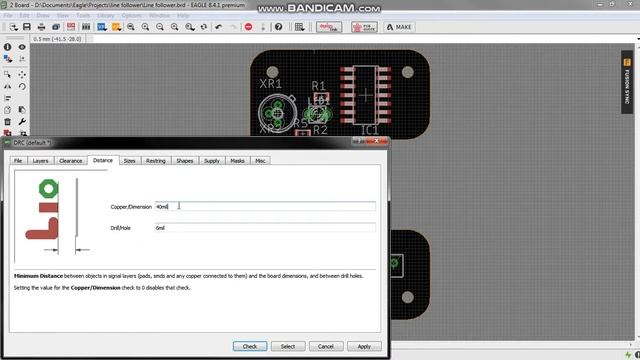Print the board layout
Screen dimensions: 640x360
pos(41,27)
